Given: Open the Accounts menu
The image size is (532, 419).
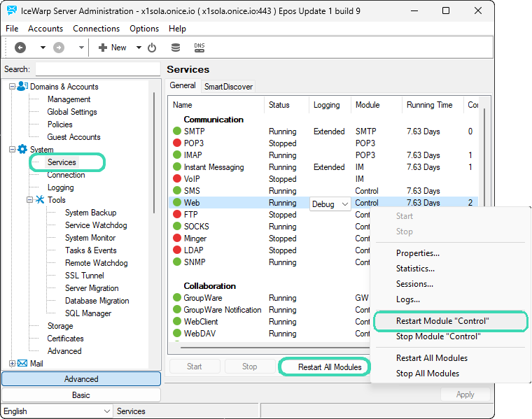Looking at the screenshot, I should click(45, 29).
